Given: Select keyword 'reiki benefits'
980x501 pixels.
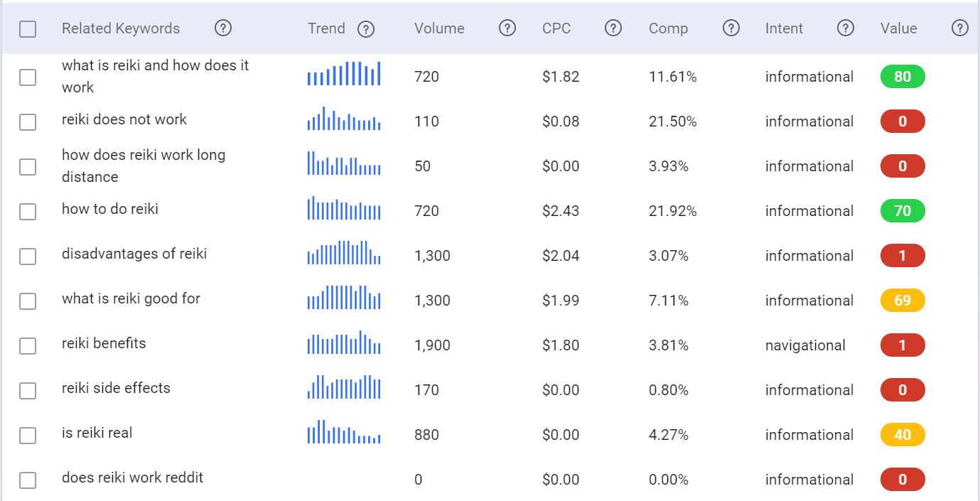Looking at the screenshot, I should pos(104,343).
